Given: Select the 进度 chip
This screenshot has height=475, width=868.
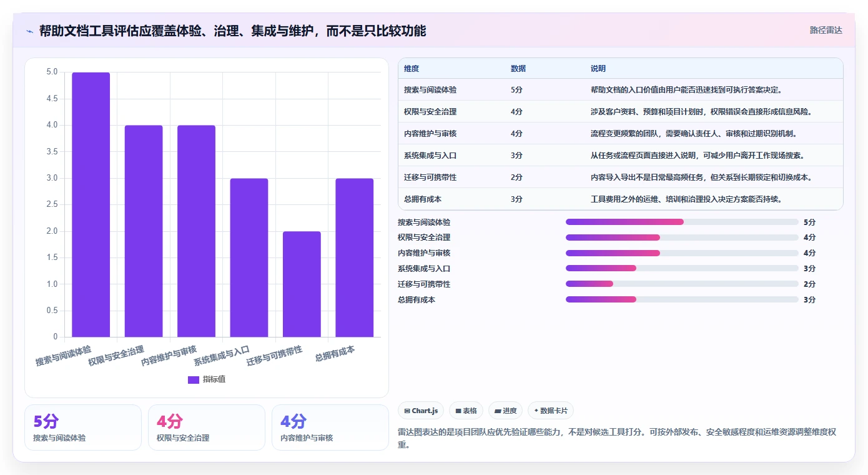Looking at the screenshot, I should [505, 411].
